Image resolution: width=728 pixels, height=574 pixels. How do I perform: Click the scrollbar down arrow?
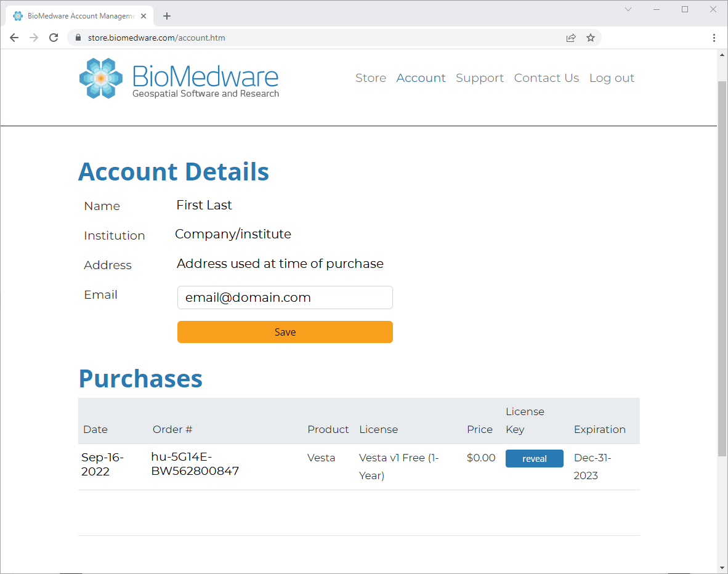coord(722,567)
